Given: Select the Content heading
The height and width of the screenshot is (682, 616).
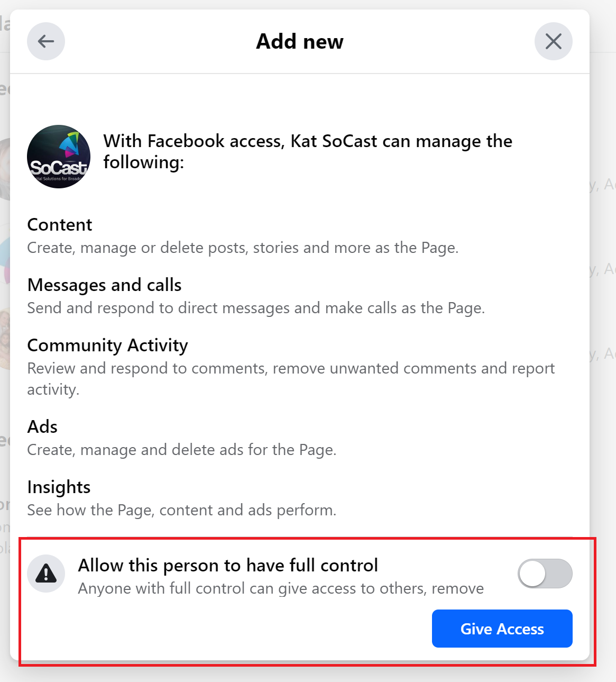Looking at the screenshot, I should tap(60, 224).
